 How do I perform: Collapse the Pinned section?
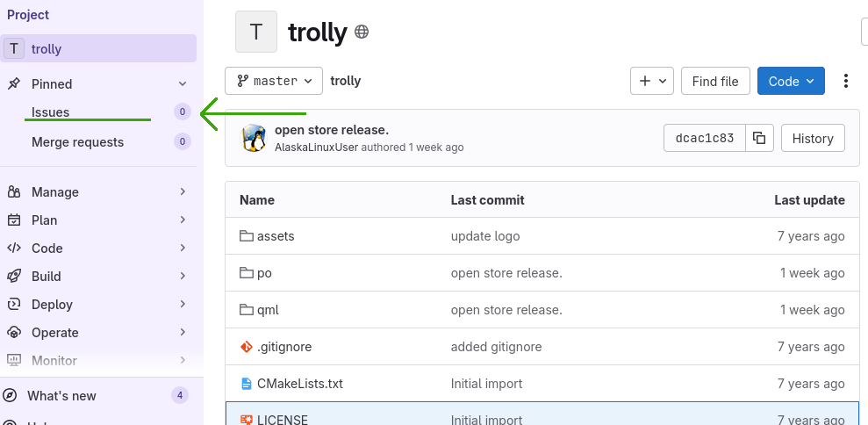click(183, 84)
